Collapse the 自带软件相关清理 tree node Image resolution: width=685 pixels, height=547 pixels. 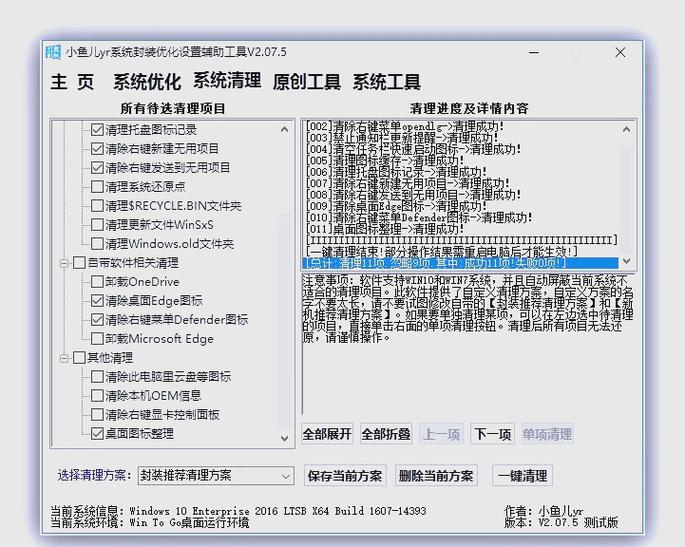pyautogui.click(x=64, y=263)
